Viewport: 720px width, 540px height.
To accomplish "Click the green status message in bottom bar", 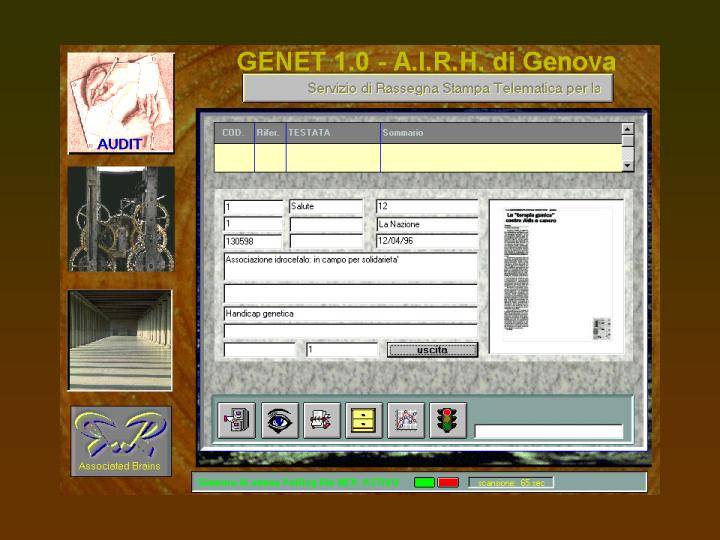I will [298, 483].
